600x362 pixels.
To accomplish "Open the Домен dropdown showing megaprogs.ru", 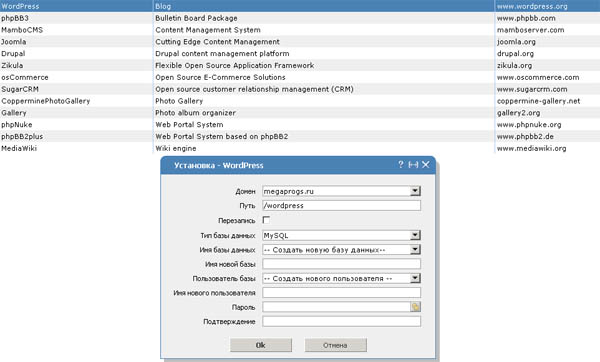I will pos(415,191).
